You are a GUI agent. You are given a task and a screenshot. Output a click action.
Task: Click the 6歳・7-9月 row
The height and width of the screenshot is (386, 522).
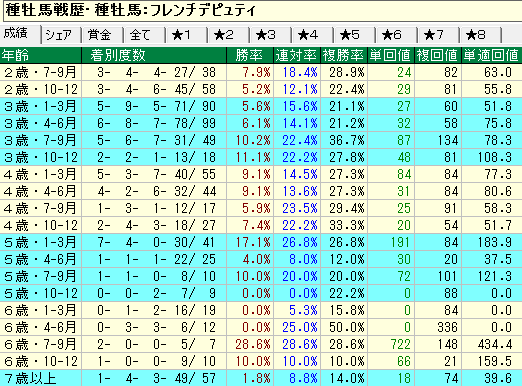click(261, 344)
